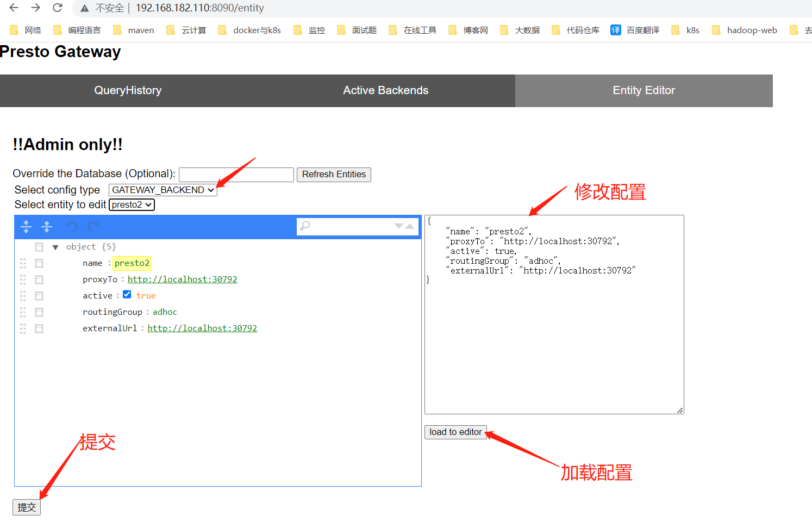The height and width of the screenshot is (522, 812).
Task: Edit the adhoc routingGroup value
Action: pyautogui.click(x=165, y=312)
